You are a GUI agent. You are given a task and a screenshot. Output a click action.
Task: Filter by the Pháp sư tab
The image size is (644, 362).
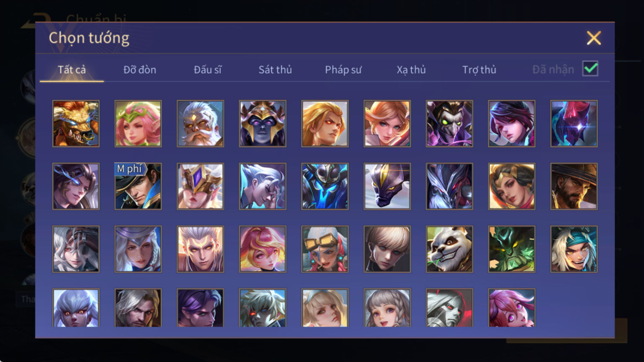click(343, 70)
